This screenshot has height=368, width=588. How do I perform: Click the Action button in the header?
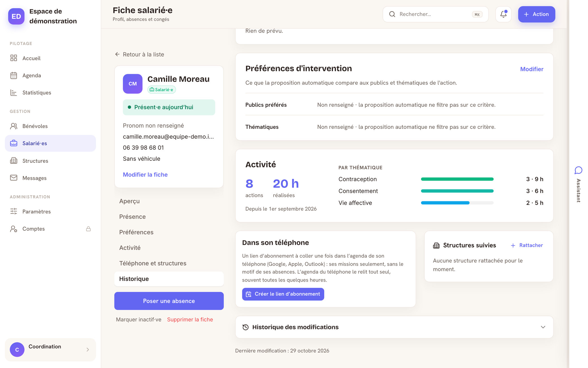[536, 14]
